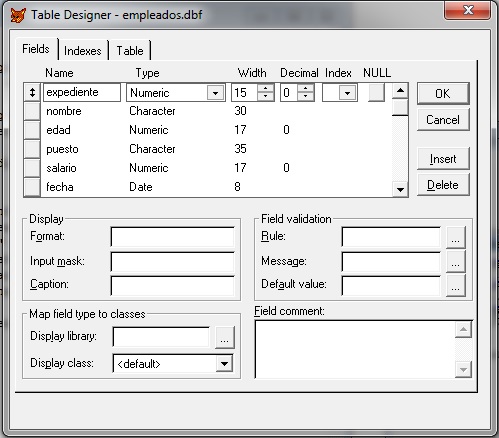Select the edad field name
This screenshot has width=499, height=438.
click(58, 130)
